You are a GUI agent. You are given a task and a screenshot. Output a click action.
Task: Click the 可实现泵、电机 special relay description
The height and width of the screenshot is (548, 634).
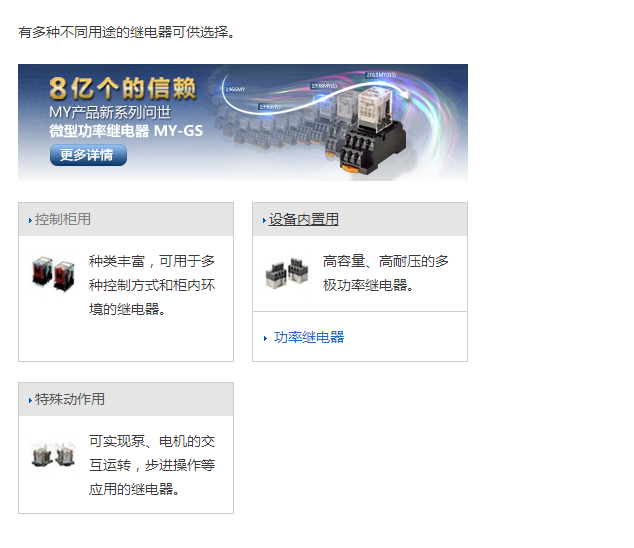click(152, 465)
